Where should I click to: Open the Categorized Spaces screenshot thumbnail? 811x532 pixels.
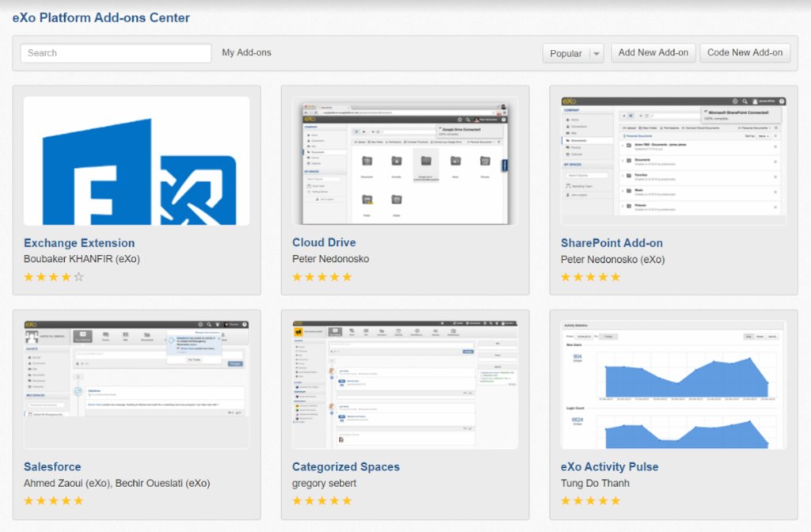click(405, 385)
